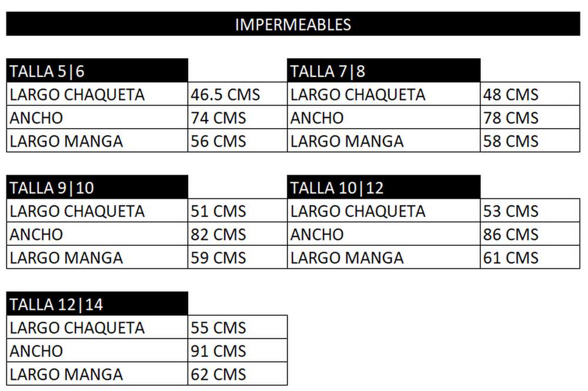This screenshot has height=391, width=588.
Task: Select the 46.5 CMS cell
Action: pos(237,94)
